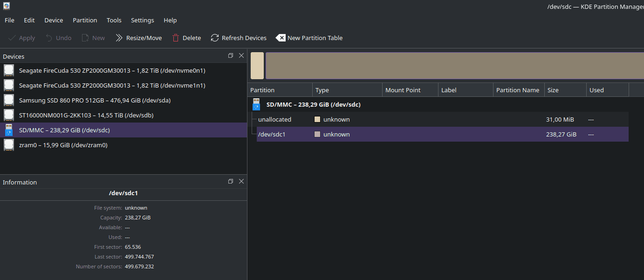Click the SD/MMC icon in the partition tree header
The height and width of the screenshot is (280, 644).
pos(256,104)
